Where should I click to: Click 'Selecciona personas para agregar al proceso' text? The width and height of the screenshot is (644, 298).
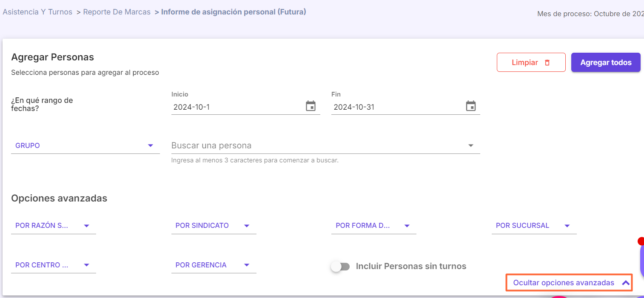point(85,73)
